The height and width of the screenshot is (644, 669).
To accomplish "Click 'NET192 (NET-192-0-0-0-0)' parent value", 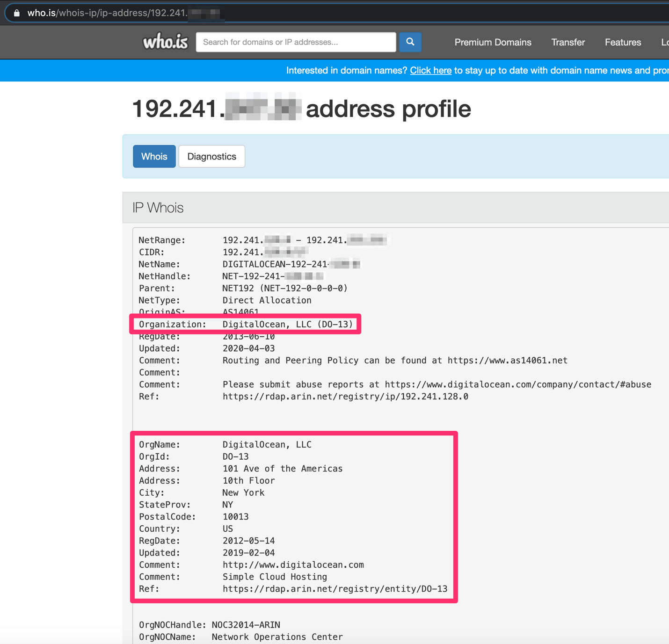I will (285, 288).
